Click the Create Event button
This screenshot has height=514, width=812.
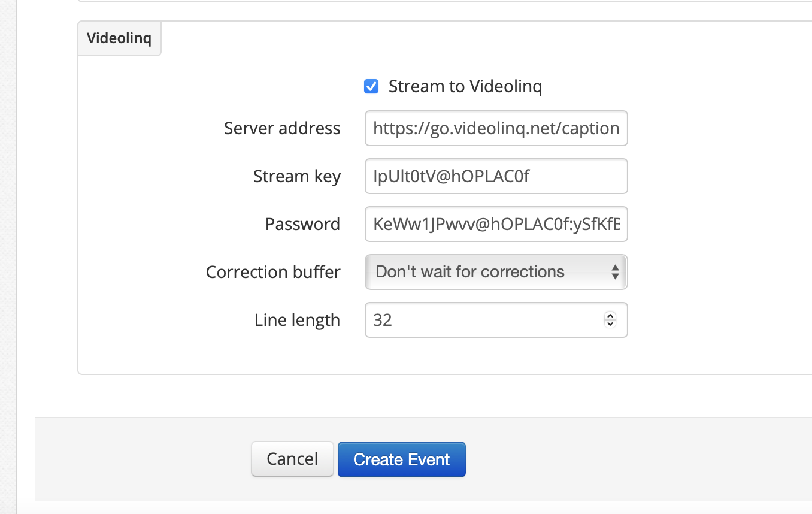[401, 459]
